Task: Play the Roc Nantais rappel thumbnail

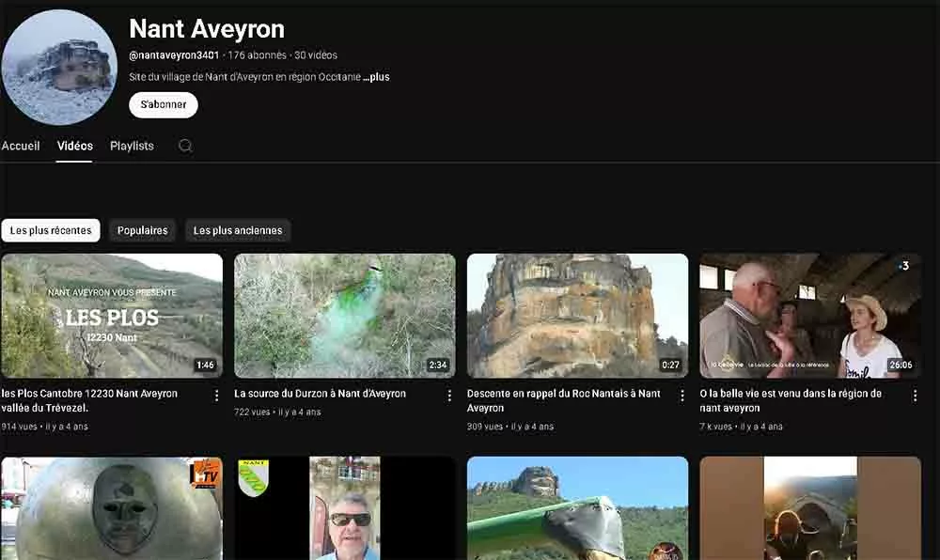Action: 577,316
